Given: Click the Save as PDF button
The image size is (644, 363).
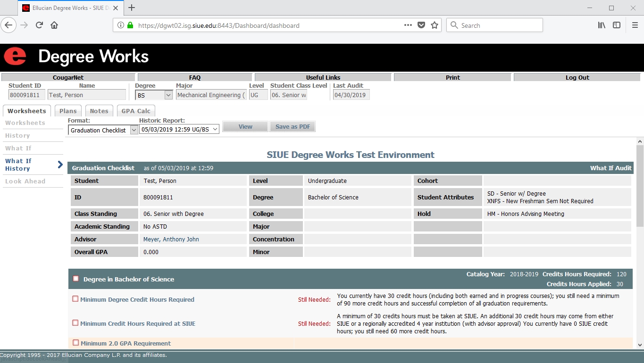Looking at the screenshot, I should click(293, 127).
